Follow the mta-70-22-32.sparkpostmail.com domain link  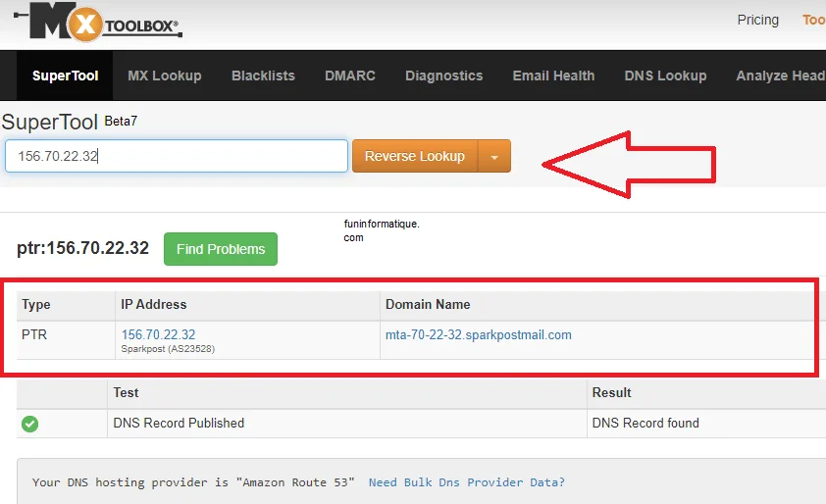[x=479, y=335]
